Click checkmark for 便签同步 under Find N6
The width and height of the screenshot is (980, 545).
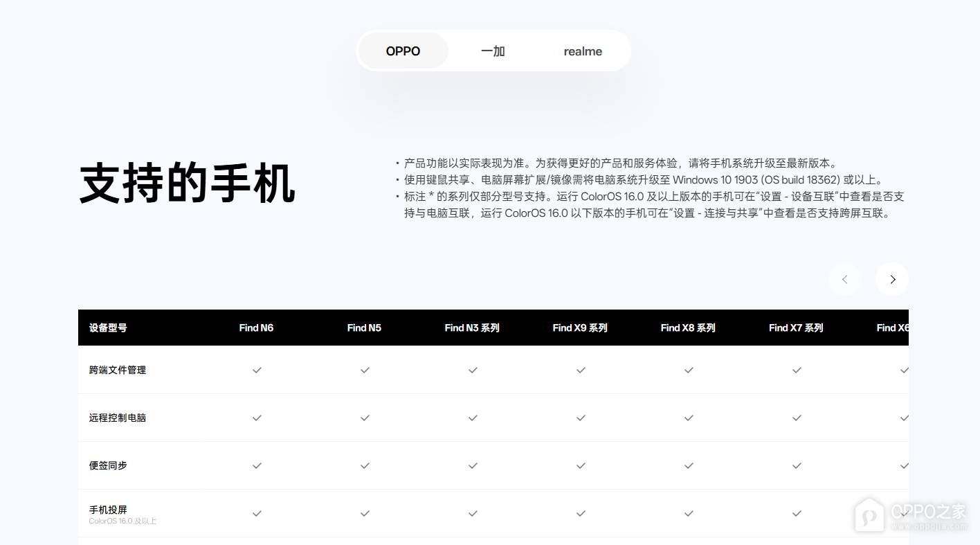click(257, 465)
